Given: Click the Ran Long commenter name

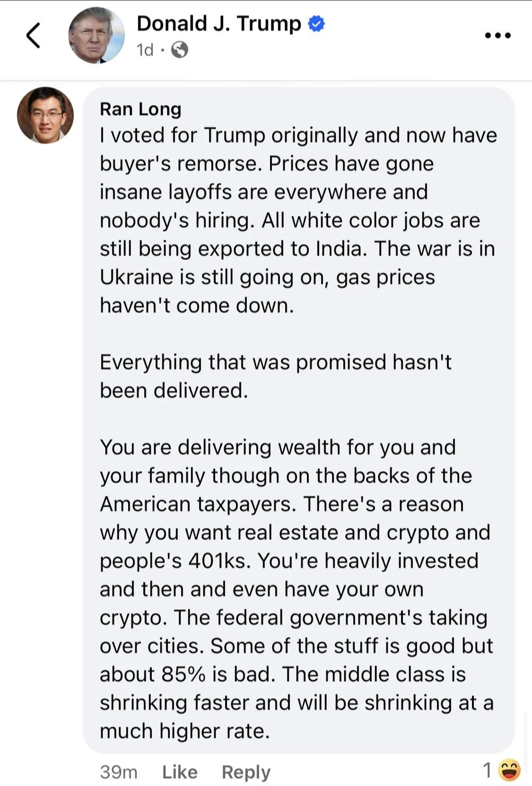Looking at the screenshot, I should (x=140, y=109).
